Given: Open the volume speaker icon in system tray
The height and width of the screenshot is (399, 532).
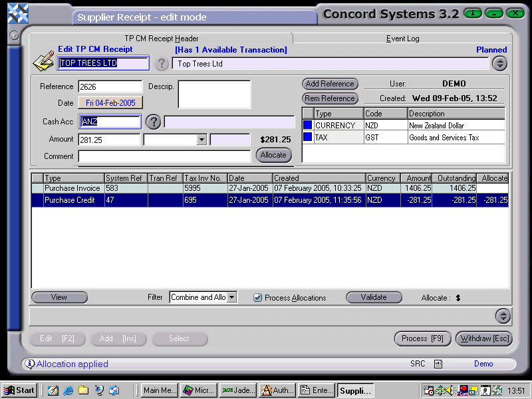Looking at the screenshot, I should [x=449, y=390].
